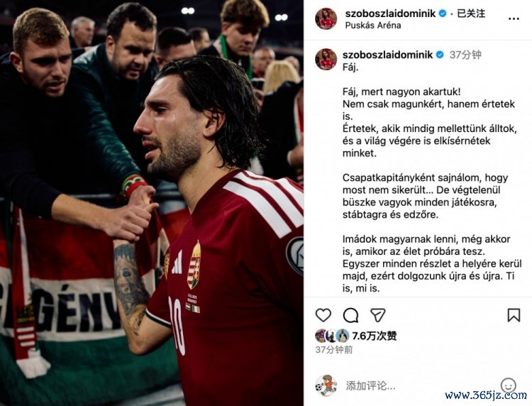The height and width of the screenshot is (406, 532).
Task: Click the post photo of player
Action: tap(152, 203)
